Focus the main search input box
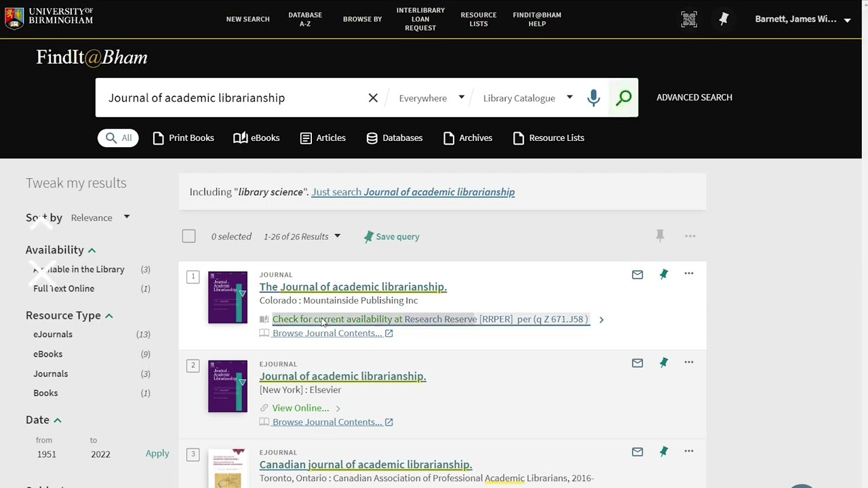The image size is (868, 488). (x=234, y=98)
